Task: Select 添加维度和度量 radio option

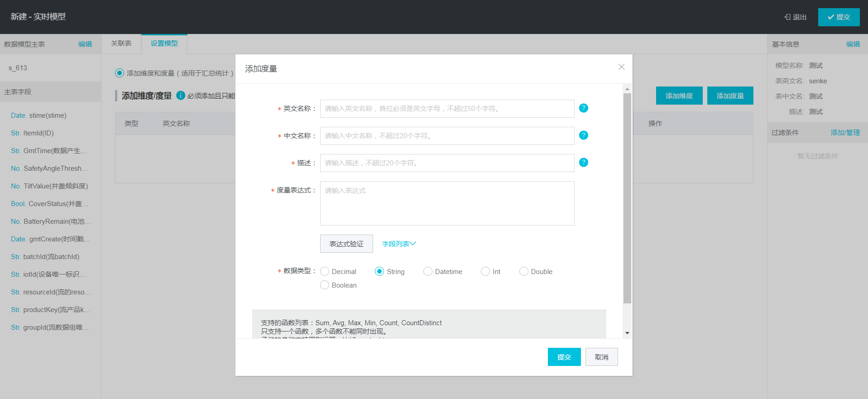Action: click(x=120, y=73)
